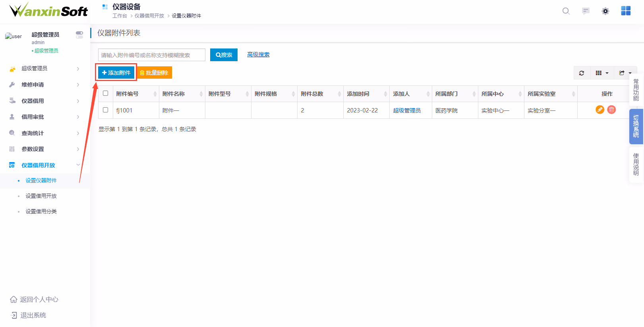The width and height of the screenshot is (644, 327).
Task: Click the 添加附件 button
Action: (x=116, y=73)
